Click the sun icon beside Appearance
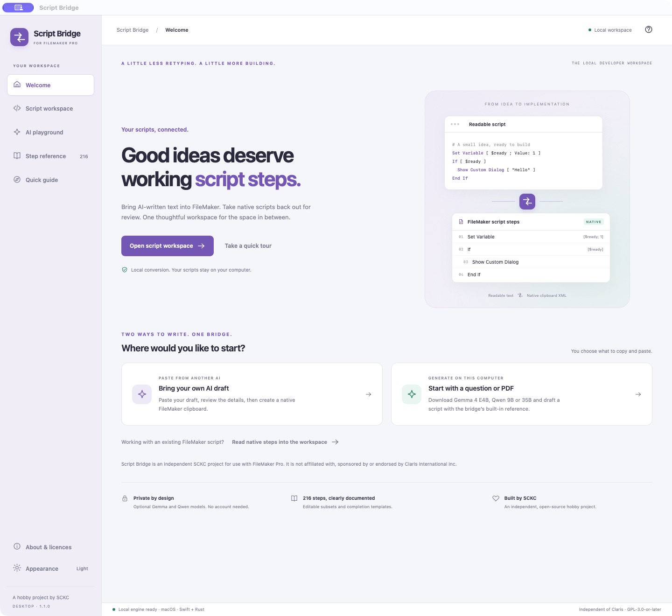Viewport: 672px width, 616px height. 17,568
